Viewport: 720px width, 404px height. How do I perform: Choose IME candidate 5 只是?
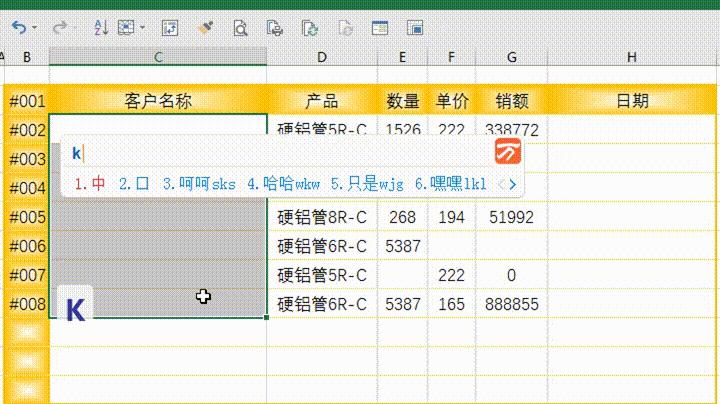click(x=367, y=184)
